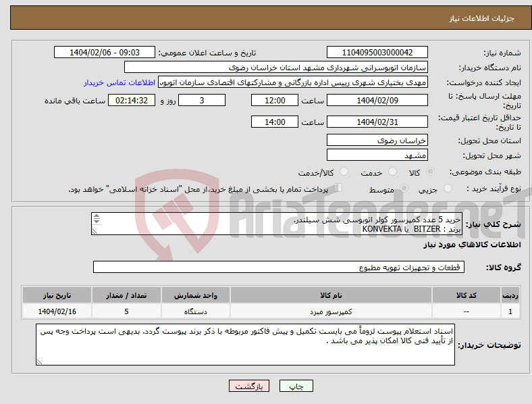The width and height of the screenshot is (532, 404).
Task: Open the اطلاعات تماس خریدار link
Action: click(x=119, y=82)
